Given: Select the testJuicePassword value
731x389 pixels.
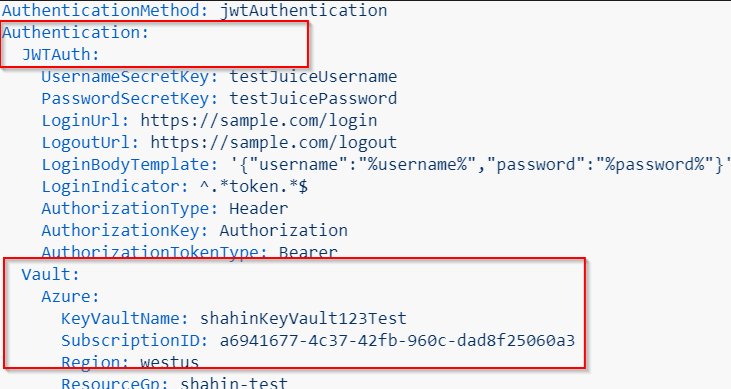Looking at the screenshot, I should pyautogui.click(x=313, y=98).
